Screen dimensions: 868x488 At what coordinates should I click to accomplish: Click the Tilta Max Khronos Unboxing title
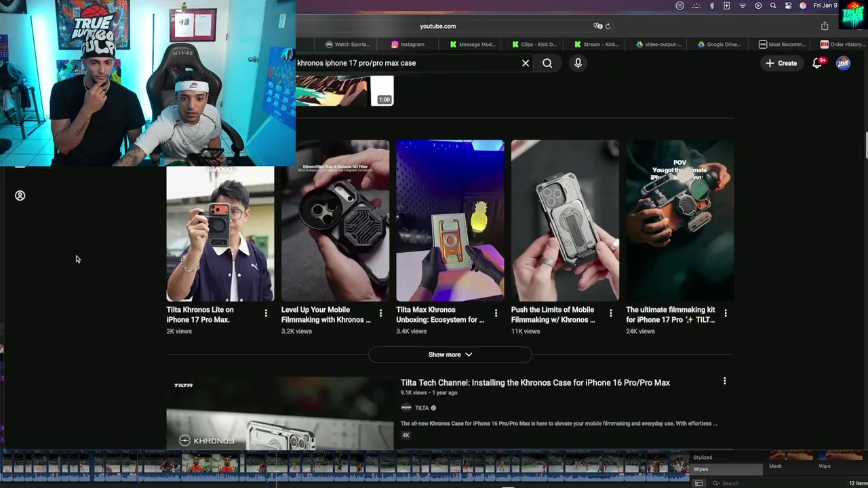click(440, 314)
